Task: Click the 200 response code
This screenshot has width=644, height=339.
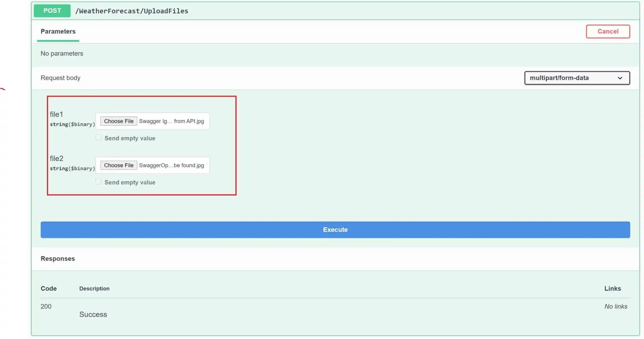Action: click(46, 306)
